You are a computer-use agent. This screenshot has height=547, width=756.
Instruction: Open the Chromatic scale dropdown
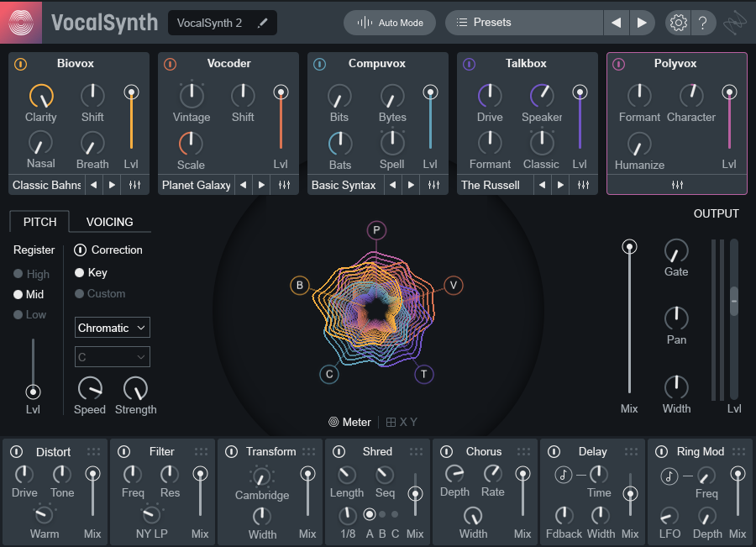tap(113, 328)
